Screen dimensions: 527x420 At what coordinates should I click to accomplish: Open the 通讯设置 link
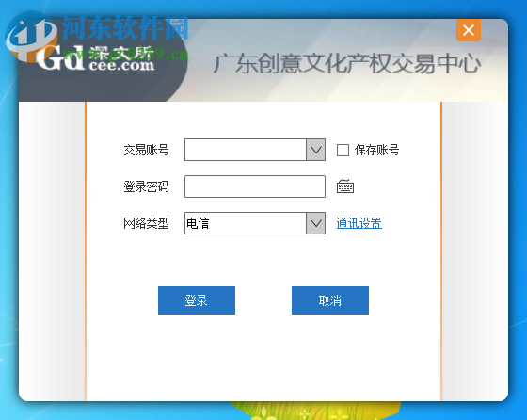(x=359, y=223)
